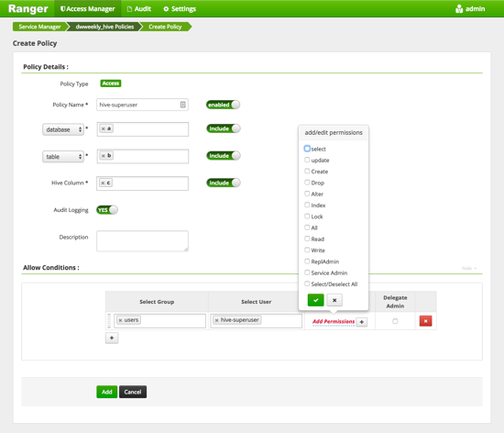Grab the condition row drag handle
The height and width of the screenshot is (433, 504).
[x=109, y=321]
